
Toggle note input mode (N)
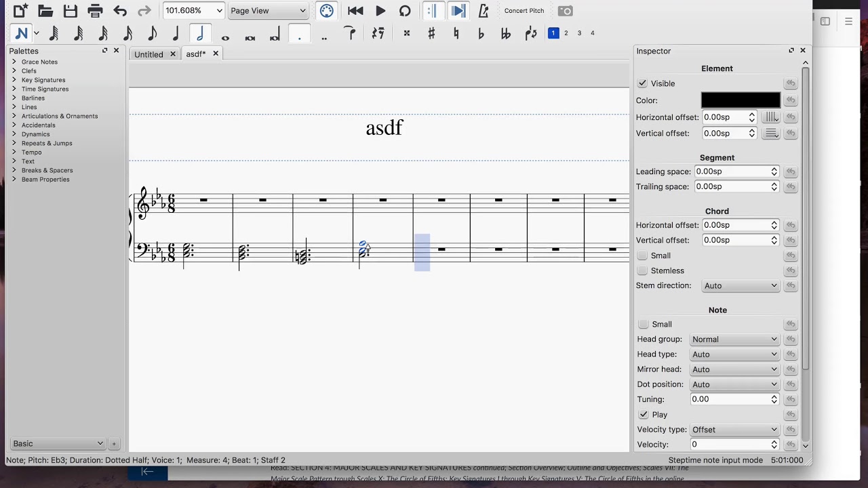point(21,33)
